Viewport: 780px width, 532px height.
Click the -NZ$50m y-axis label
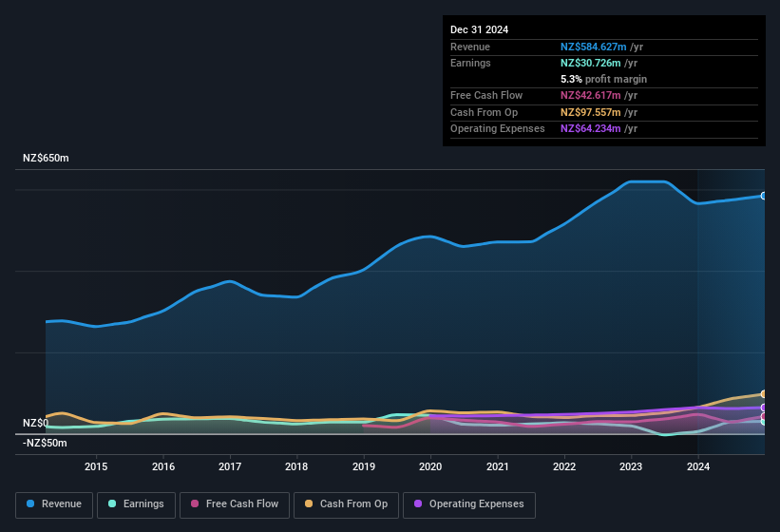point(45,443)
